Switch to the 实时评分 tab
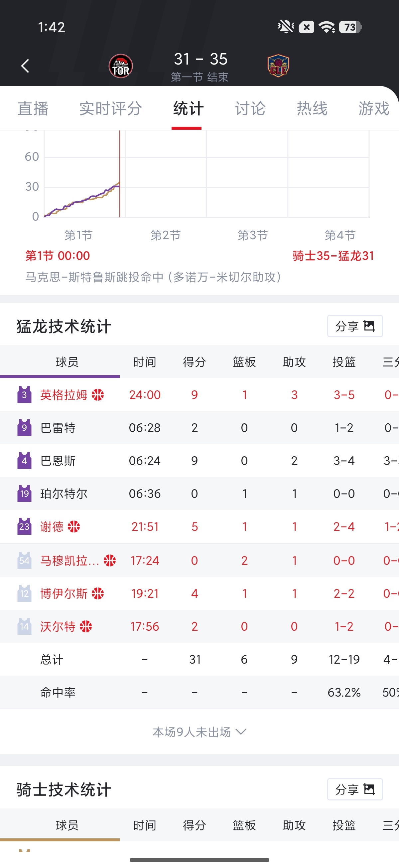 point(111,108)
